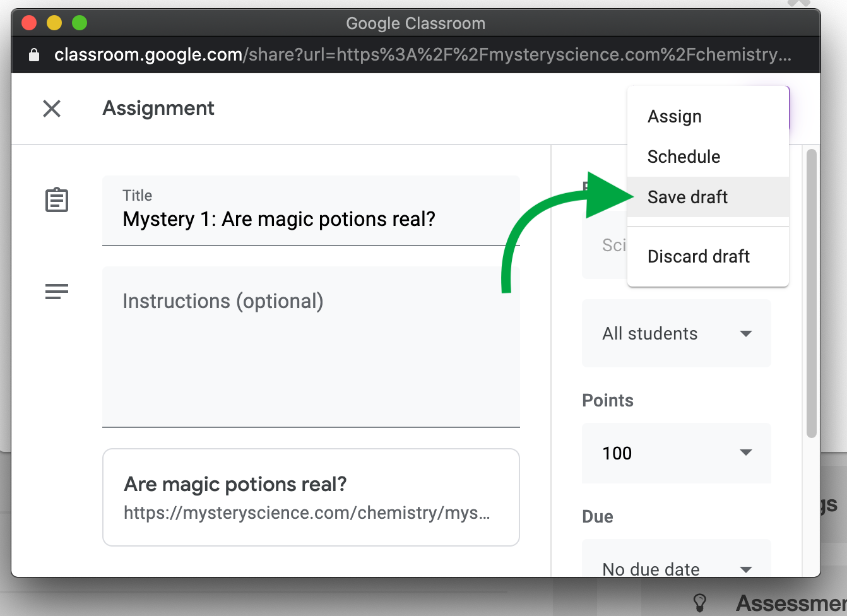Click the classroom.google.com address bar URL
Viewport: 847px width, 616px height.
[x=423, y=55]
